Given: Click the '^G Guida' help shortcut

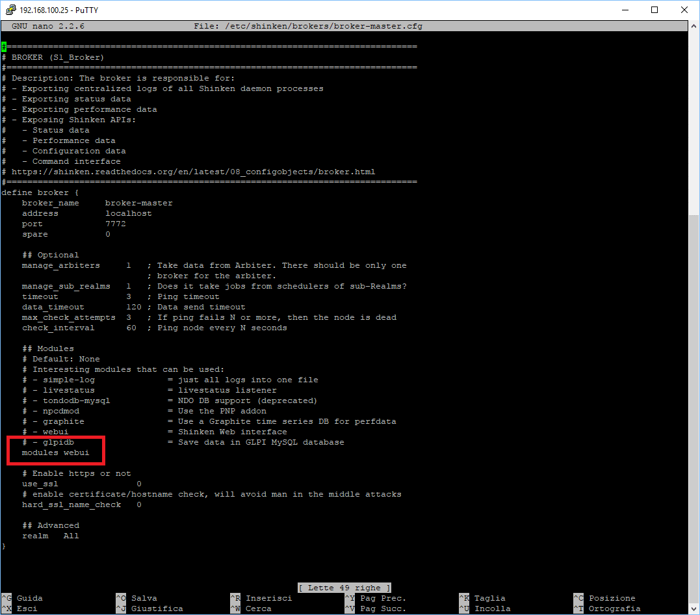Looking at the screenshot, I should point(22,598).
